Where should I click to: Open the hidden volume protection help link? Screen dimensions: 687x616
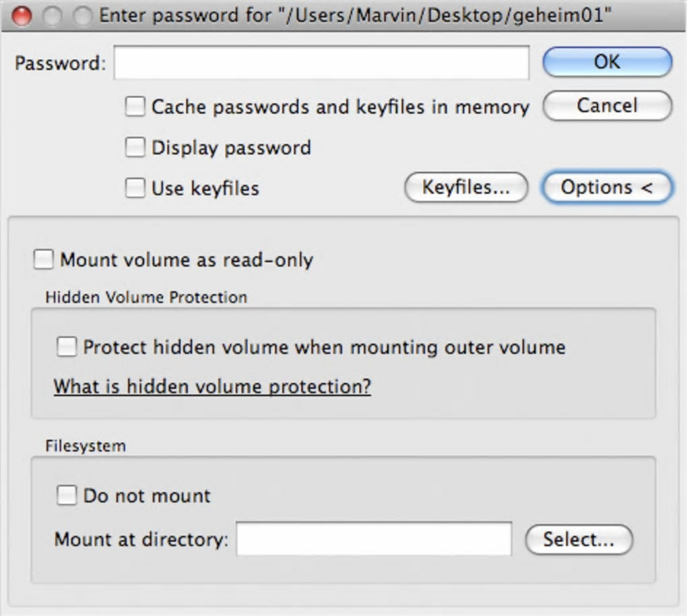(x=212, y=387)
